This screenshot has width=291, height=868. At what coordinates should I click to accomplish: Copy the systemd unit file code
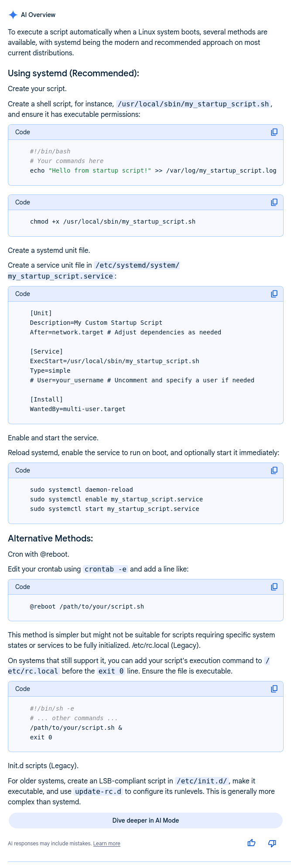click(x=274, y=294)
